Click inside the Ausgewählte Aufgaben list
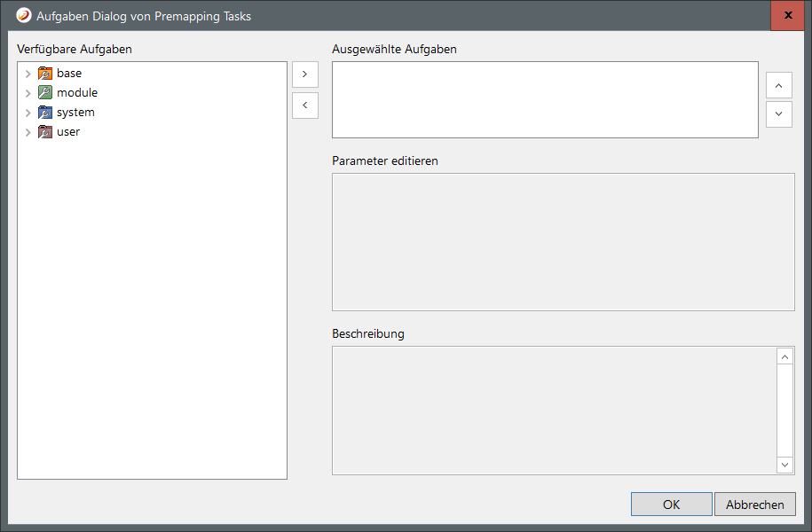 click(544, 99)
